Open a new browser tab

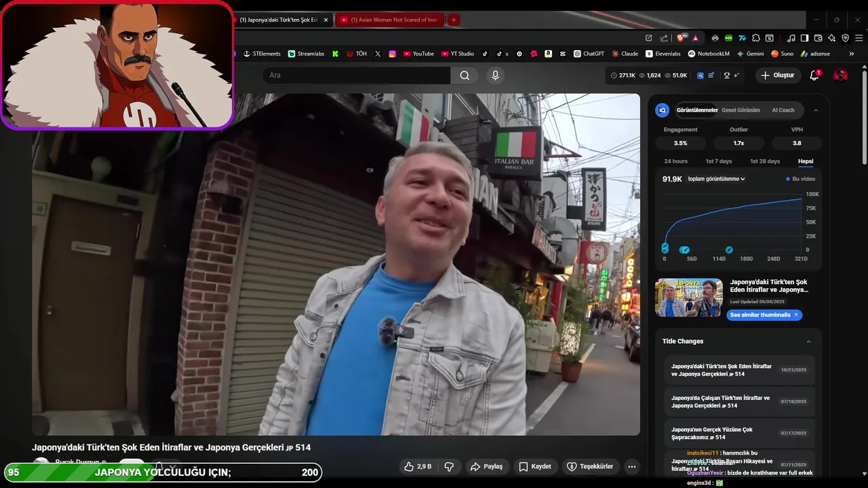point(454,20)
